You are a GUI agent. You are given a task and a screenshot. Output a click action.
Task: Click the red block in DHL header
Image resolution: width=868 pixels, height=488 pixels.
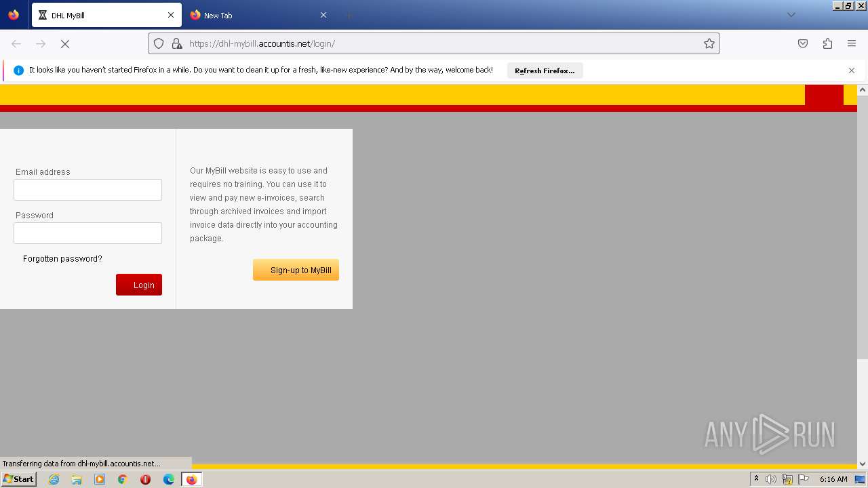coord(824,95)
